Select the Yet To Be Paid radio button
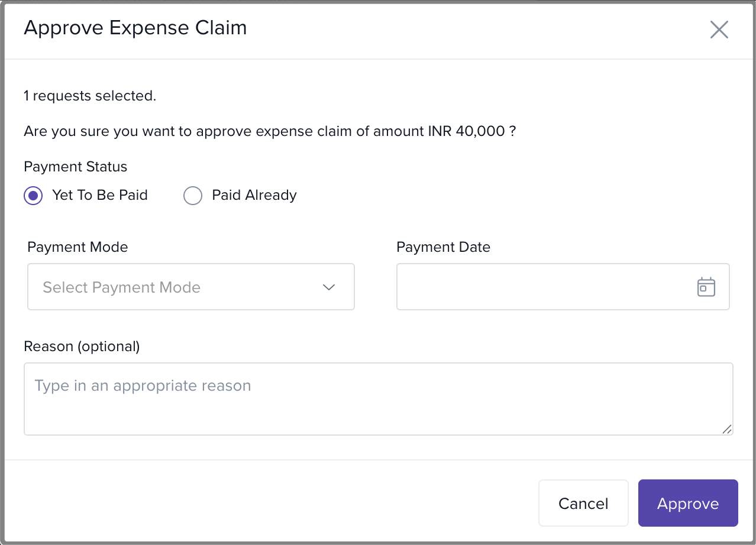756x545 pixels. (33, 196)
